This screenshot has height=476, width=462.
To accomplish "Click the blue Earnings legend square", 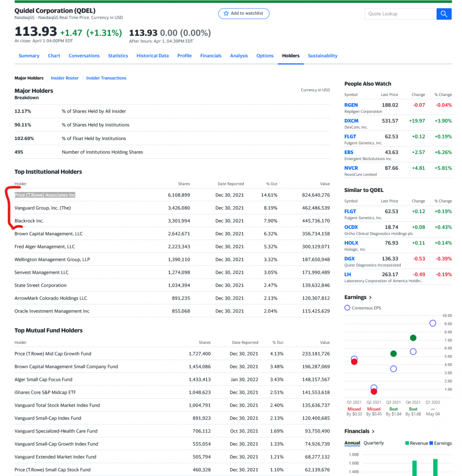I will click(x=431, y=443).
